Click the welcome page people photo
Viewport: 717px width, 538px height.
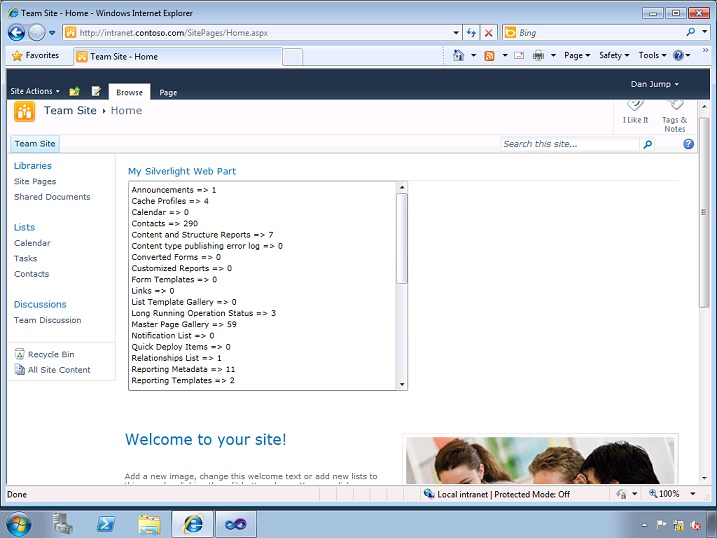point(540,460)
